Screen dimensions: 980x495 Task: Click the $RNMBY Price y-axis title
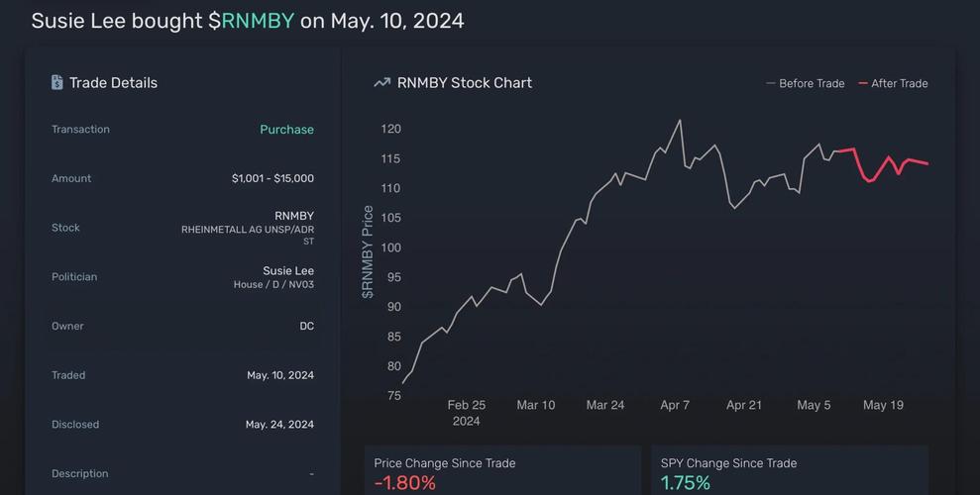[x=368, y=252]
